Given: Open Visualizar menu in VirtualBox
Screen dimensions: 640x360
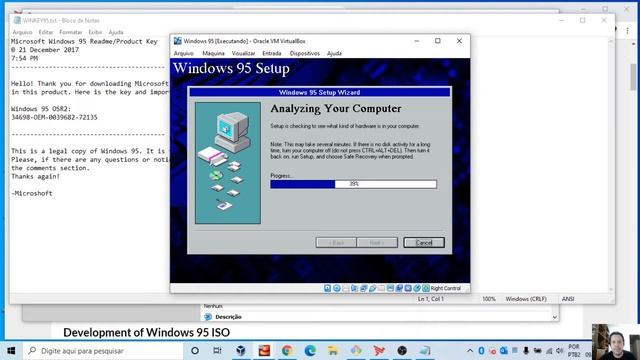Looking at the screenshot, I should click(243, 53).
